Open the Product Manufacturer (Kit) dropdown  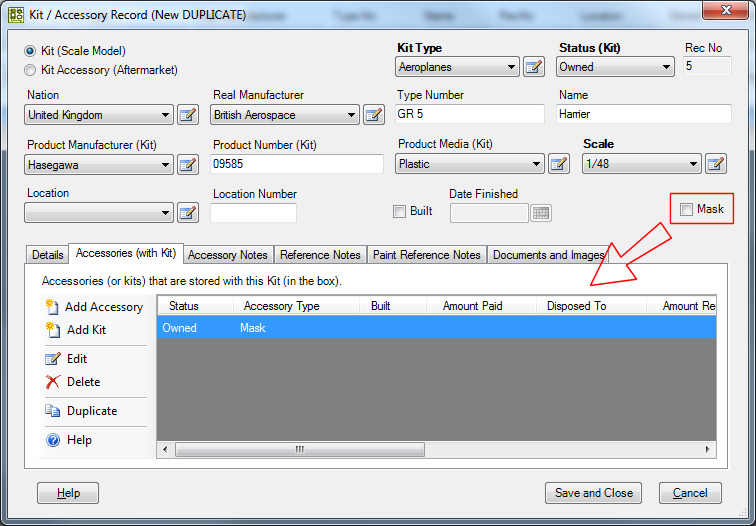[x=99, y=165]
